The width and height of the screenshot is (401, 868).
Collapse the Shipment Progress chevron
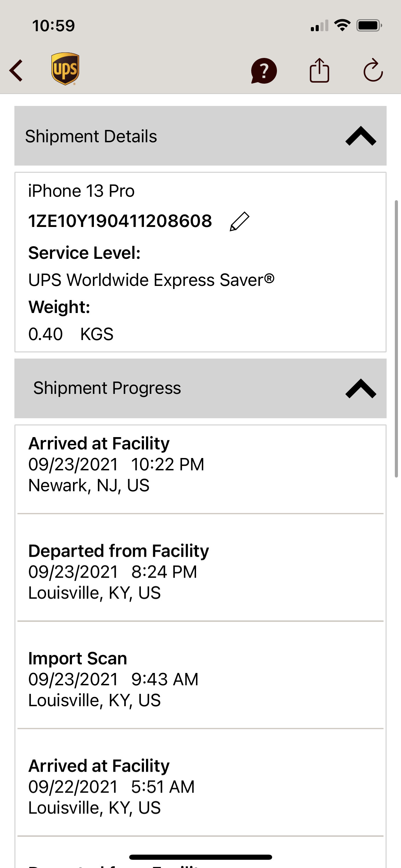pyautogui.click(x=361, y=388)
